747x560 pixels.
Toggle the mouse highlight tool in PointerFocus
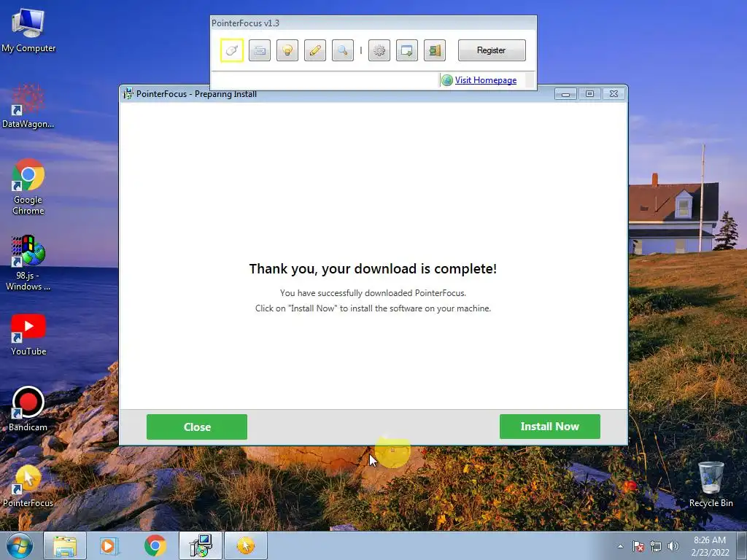232,50
